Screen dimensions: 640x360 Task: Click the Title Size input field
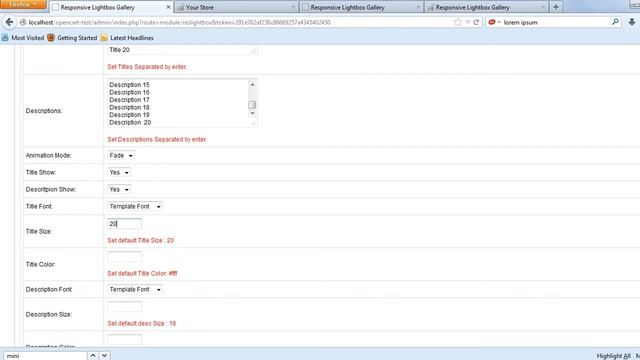(x=124, y=224)
